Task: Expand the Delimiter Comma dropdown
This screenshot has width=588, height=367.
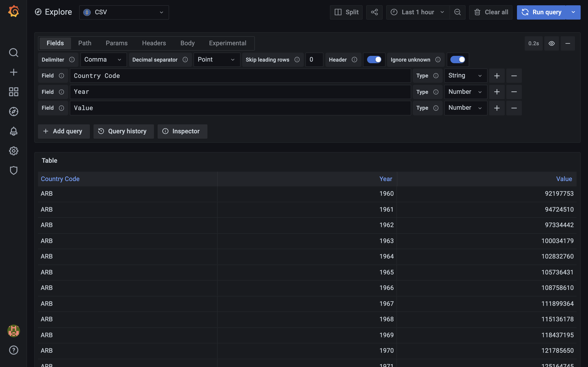Action: coord(103,60)
